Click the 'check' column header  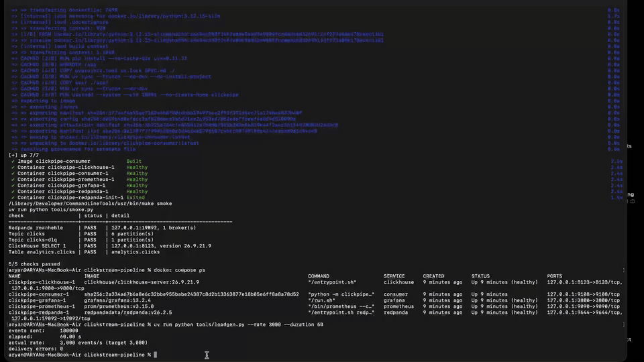click(16, 215)
